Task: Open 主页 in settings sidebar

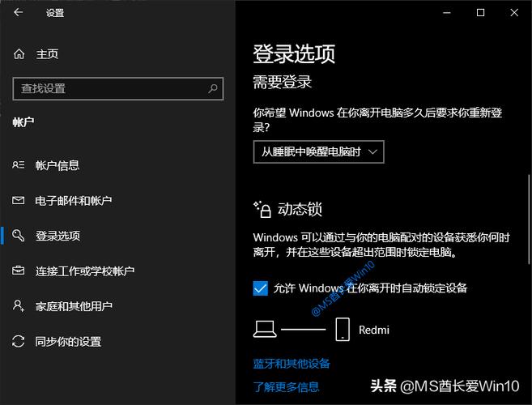Action: tap(47, 54)
